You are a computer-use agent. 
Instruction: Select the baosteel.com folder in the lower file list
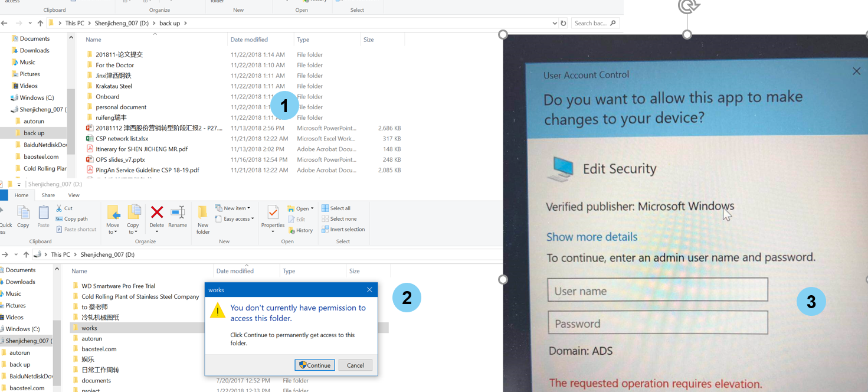[x=99, y=349]
